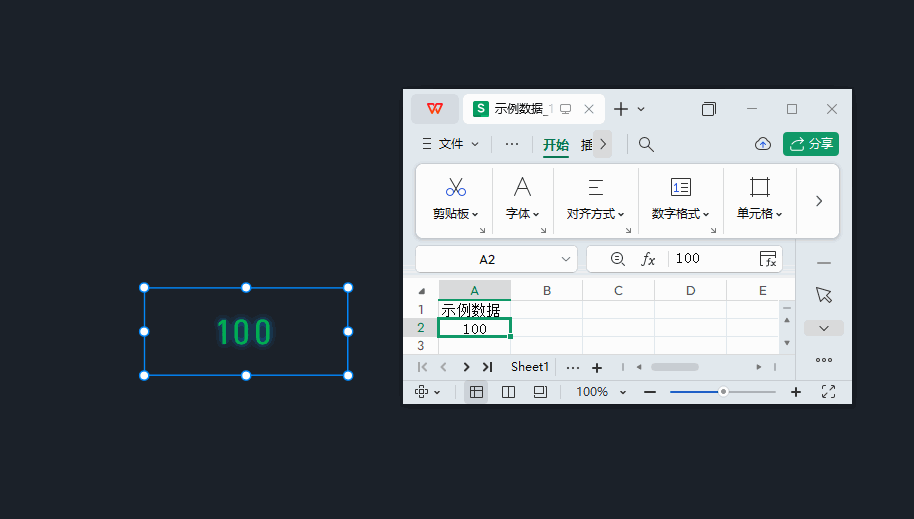Open the dropdown arrow beside the new tab plus icon
The height and width of the screenshot is (519, 914).
click(641, 109)
